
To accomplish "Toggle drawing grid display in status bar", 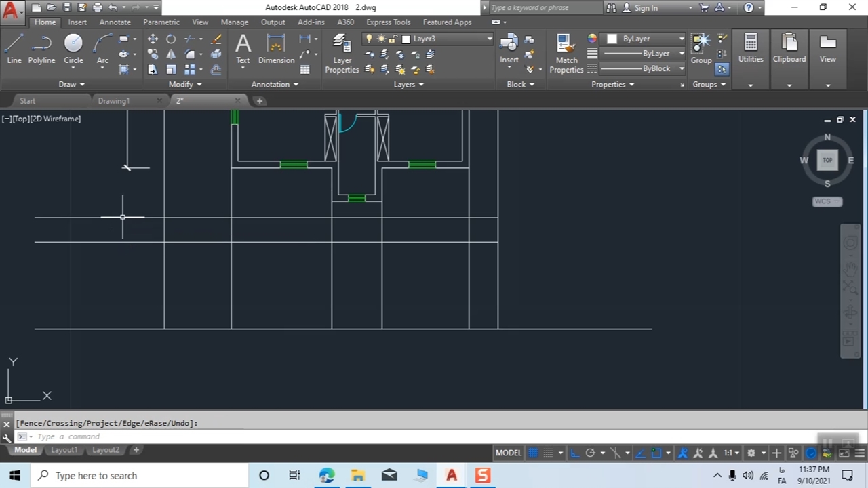I will [x=533, y=453].
